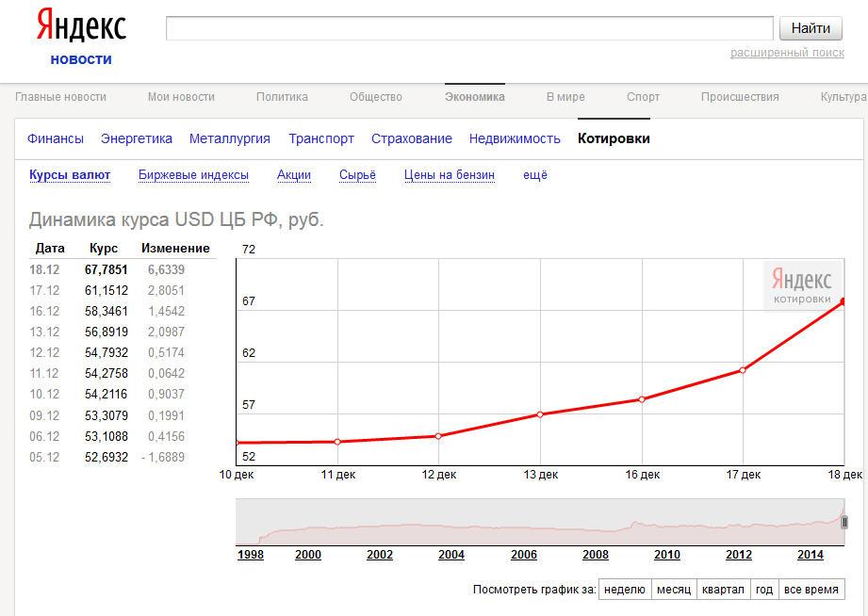The image size is (868, 616).
Task: Show chart for неделю
Action: [x=625, y=590]
